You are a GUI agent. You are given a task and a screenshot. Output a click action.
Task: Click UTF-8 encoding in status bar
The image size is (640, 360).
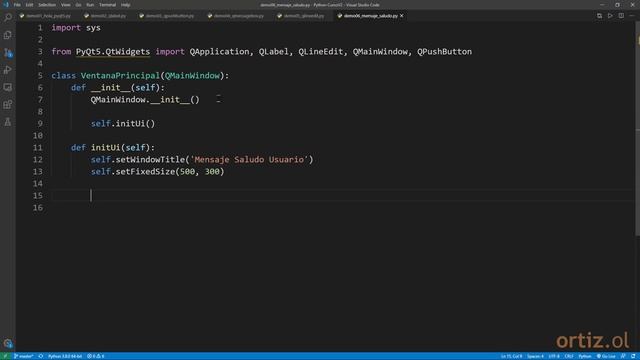554,356
